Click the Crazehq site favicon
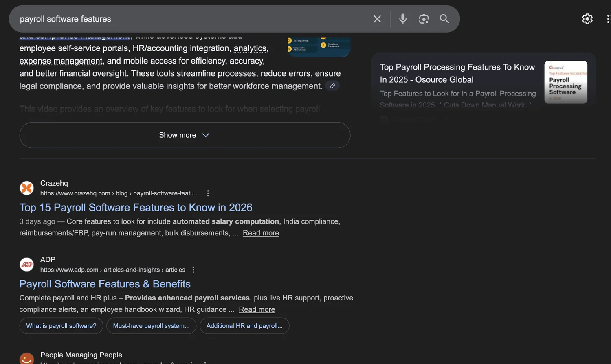The image size is (611, 364). (27, 188)
